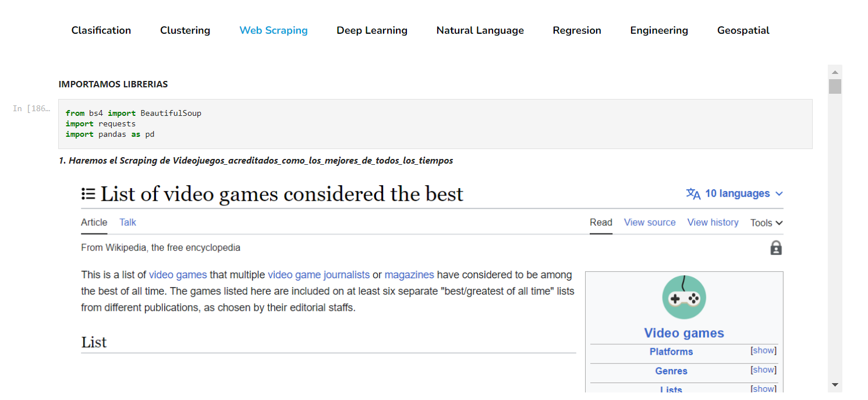Select the Web Scraping tab
The width and height of the screenshot is (868, 400).
click(x=274, y=30)
